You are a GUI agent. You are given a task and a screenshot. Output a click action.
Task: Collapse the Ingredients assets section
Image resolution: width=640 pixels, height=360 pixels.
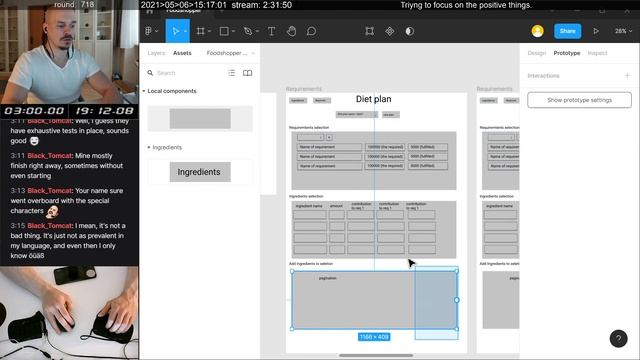coord(149,147)
